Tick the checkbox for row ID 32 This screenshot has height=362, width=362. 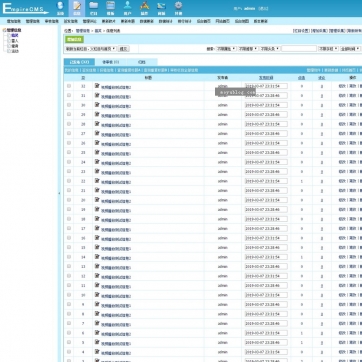tap(69, 86)
